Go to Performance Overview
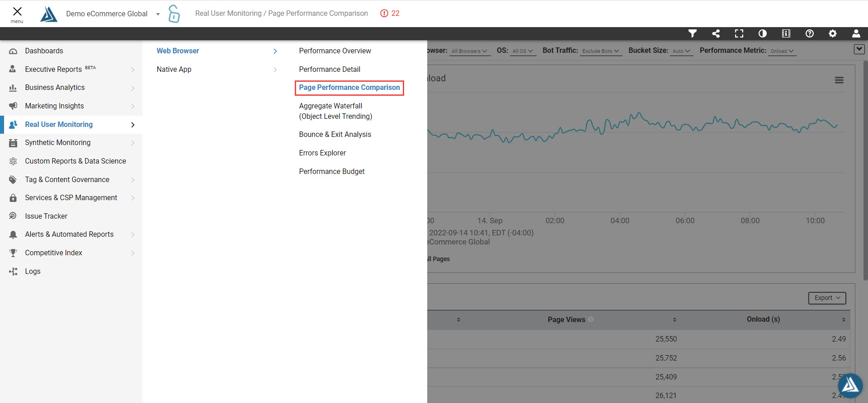Image resolution: width=868 pixels, height=403 pixels. pyautogui.click(x=335, y=51)
